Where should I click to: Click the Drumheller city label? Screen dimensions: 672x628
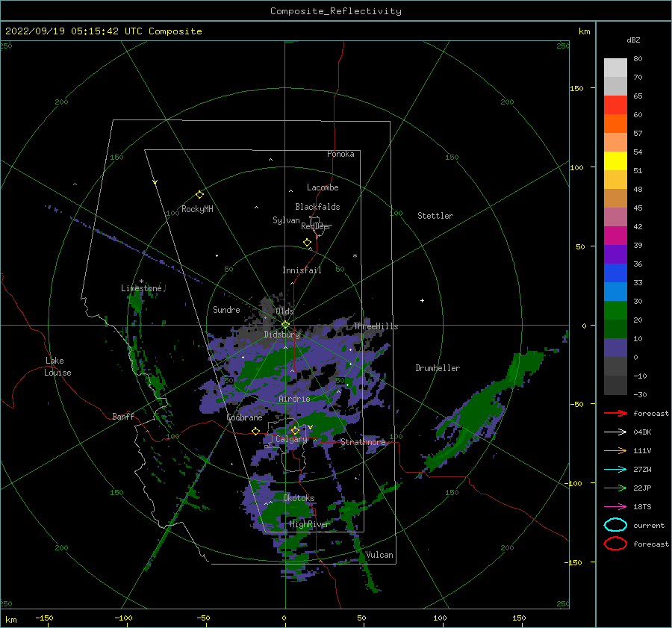(x=438, y=368)
